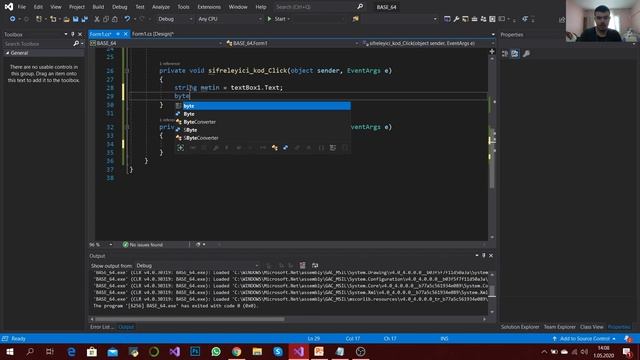
Task: Switch to Error List tab
Action: 102,327
